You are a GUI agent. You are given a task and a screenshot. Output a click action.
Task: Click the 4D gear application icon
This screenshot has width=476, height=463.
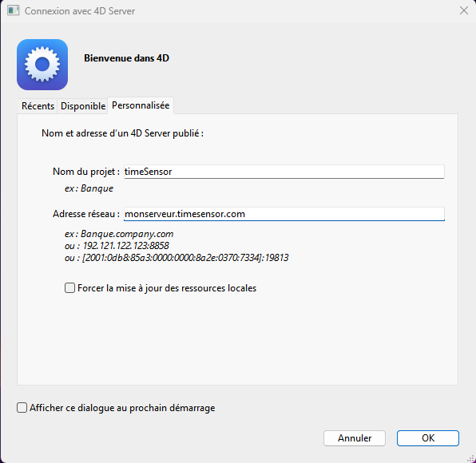(x=42, y=65)
